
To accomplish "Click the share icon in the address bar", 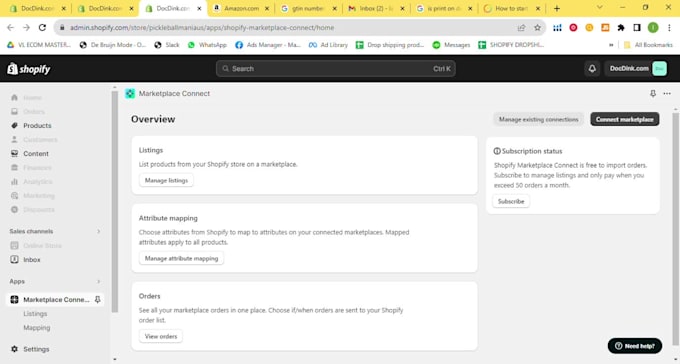I will click(x=521, y=27).
